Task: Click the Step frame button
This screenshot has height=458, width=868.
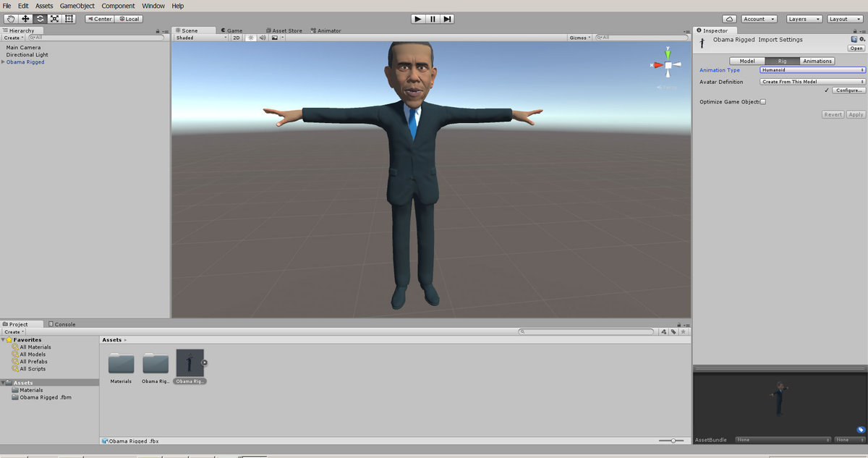Action: pyautogui.click(x=448, y=19)
